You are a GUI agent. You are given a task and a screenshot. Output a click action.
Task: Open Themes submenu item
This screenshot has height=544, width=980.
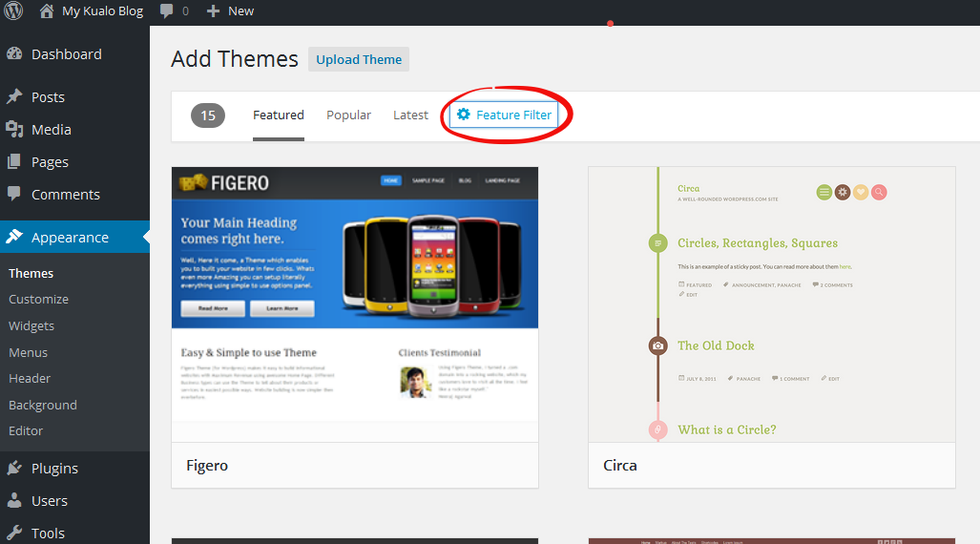pos(31,273)
